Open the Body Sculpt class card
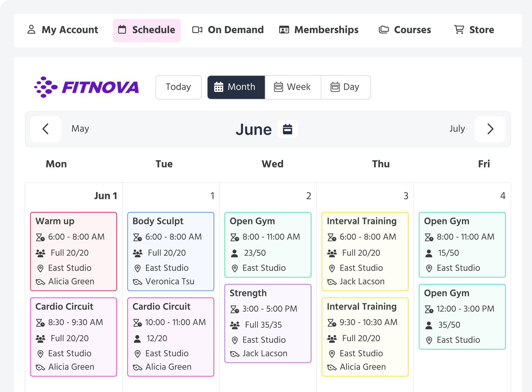Screen dimensions: 532x392 pyautogui.click(x=171, y=251)
